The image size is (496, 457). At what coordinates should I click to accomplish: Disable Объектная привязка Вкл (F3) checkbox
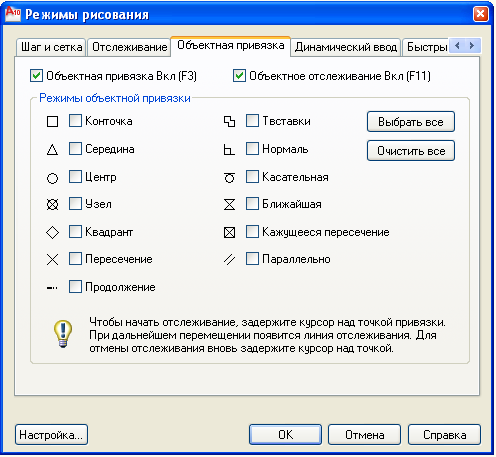click(x=36, y=76)
